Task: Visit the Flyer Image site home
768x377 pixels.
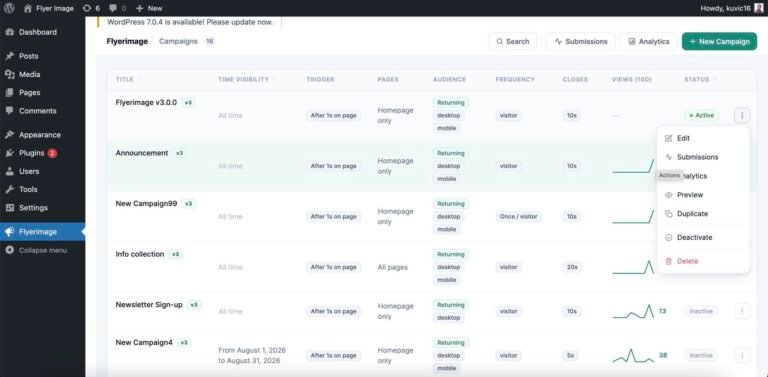Action: [x=48, y=8]
